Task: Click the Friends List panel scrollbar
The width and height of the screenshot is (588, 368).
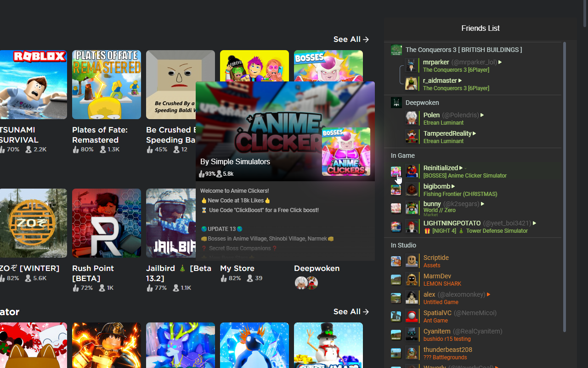Action: pos(564,186)
